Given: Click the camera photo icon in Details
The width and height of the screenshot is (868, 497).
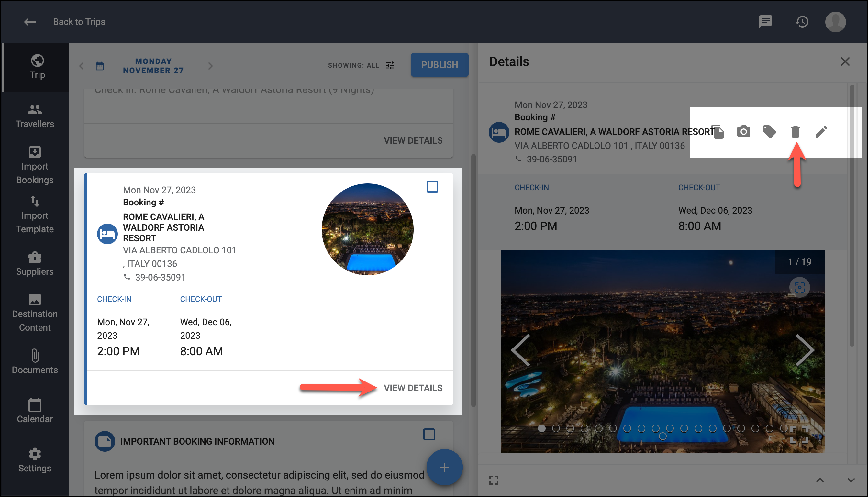Looking at the screenshot, I should click(743, 131).
